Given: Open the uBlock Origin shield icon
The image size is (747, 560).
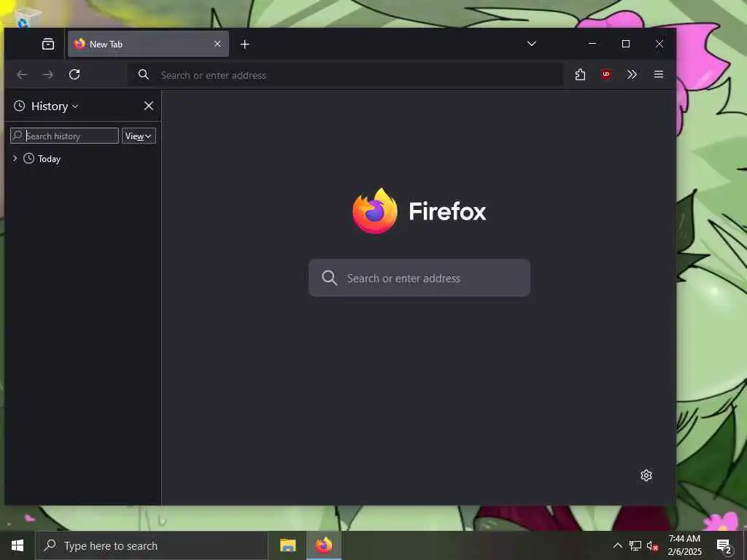Looking at the screenshot, I should click(x=606, y=74).
